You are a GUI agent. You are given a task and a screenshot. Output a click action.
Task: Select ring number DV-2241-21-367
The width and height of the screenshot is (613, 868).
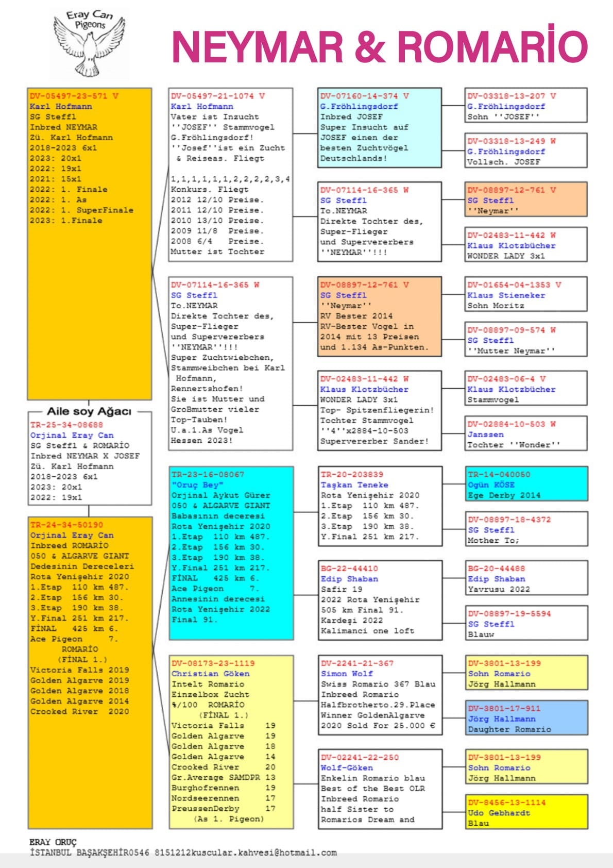pos(357,663)
